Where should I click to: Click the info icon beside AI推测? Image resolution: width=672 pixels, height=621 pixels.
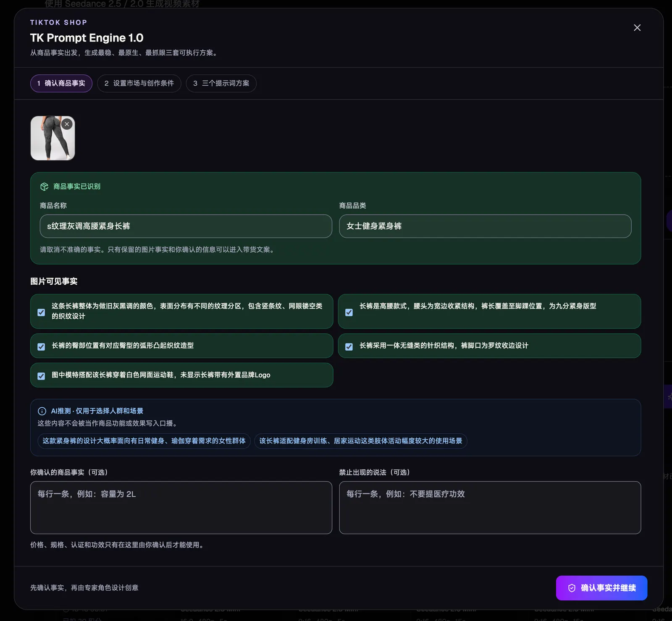[42, 411]
